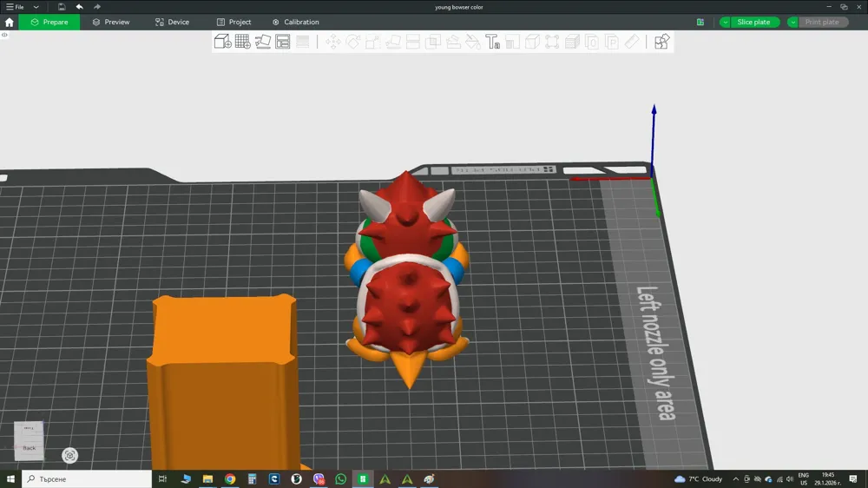Select the Lay on face tool
This screenshot has width=868, height=488.
[393, 42]
